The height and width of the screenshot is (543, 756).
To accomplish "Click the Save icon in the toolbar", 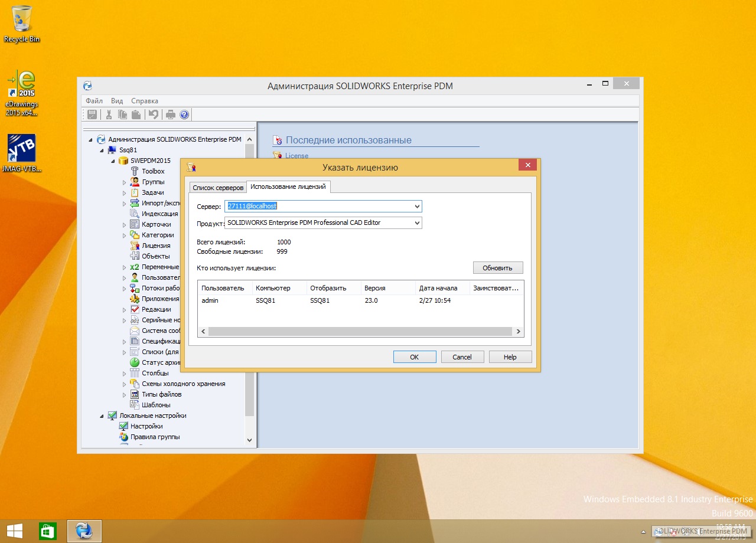I will click(92, 115).
